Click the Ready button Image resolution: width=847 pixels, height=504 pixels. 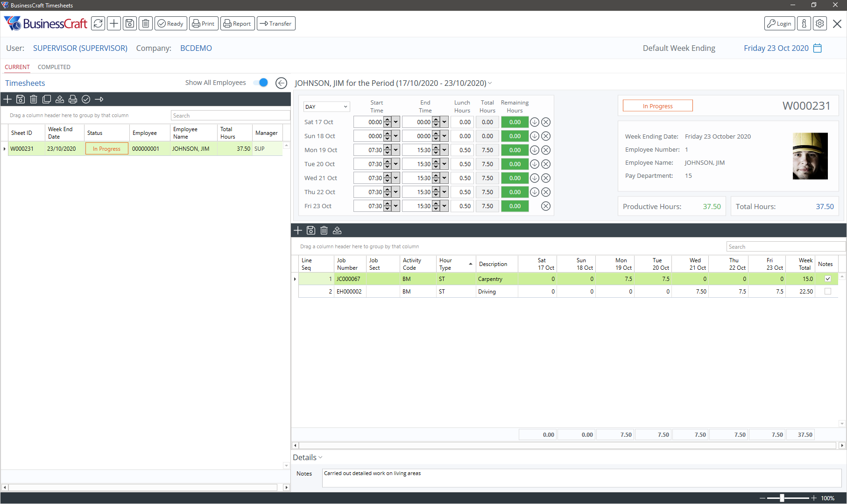click(171, 23)
